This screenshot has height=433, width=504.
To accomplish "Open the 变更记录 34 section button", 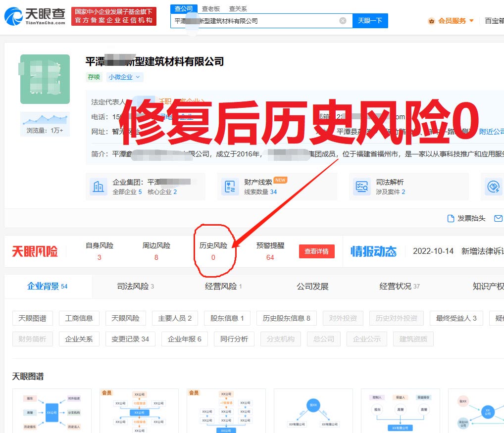I will [130, 339].
